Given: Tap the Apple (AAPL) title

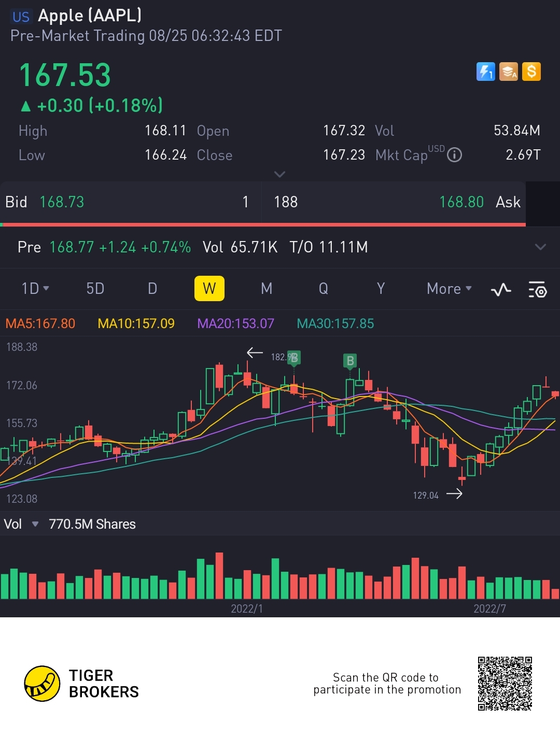Looking at the screenshot, I should pyautogui.click(x=90, y=16).
